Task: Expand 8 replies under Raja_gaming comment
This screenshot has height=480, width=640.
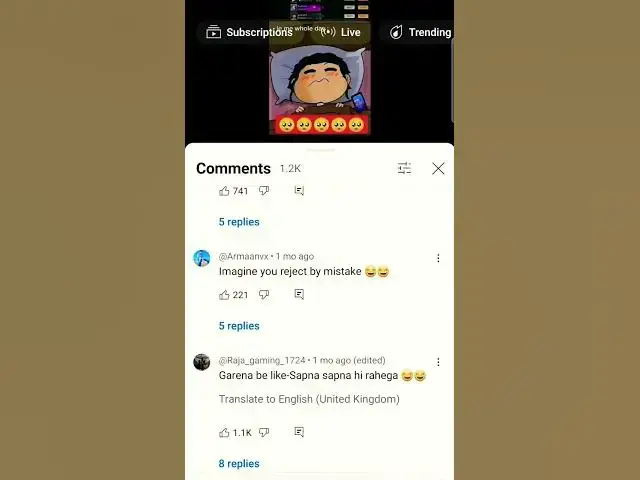Action: (239, 464)
